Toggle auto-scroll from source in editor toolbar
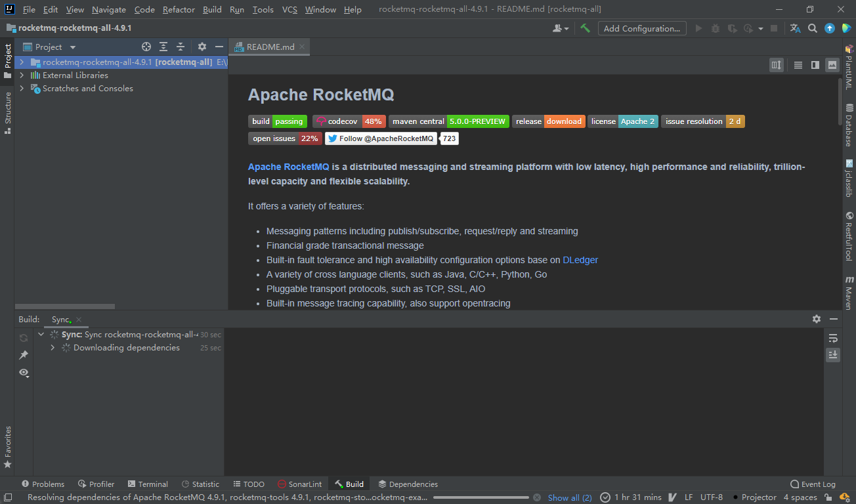856x504 pixels. click(x=777, y=65)
